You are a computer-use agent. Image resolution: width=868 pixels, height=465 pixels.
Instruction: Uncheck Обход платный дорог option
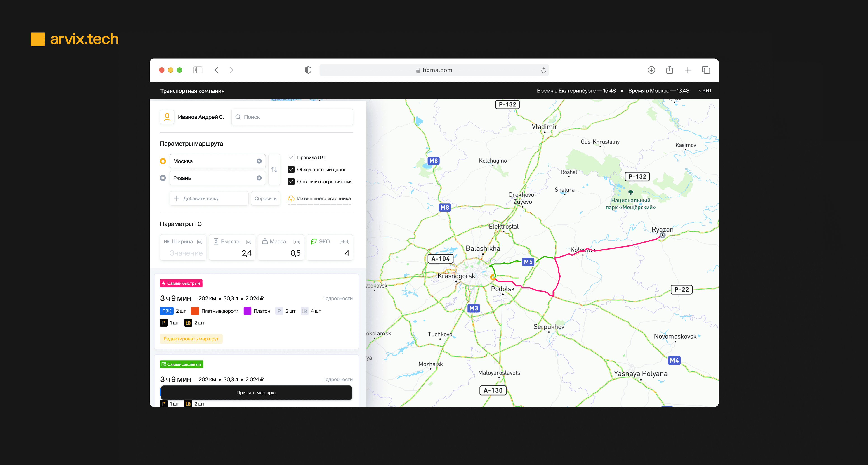291,170
